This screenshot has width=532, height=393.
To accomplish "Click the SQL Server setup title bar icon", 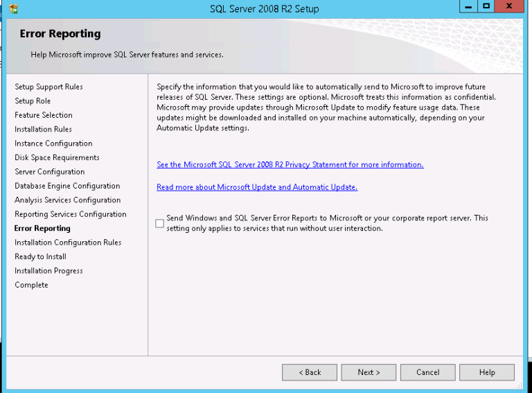I will click(13, 9).
